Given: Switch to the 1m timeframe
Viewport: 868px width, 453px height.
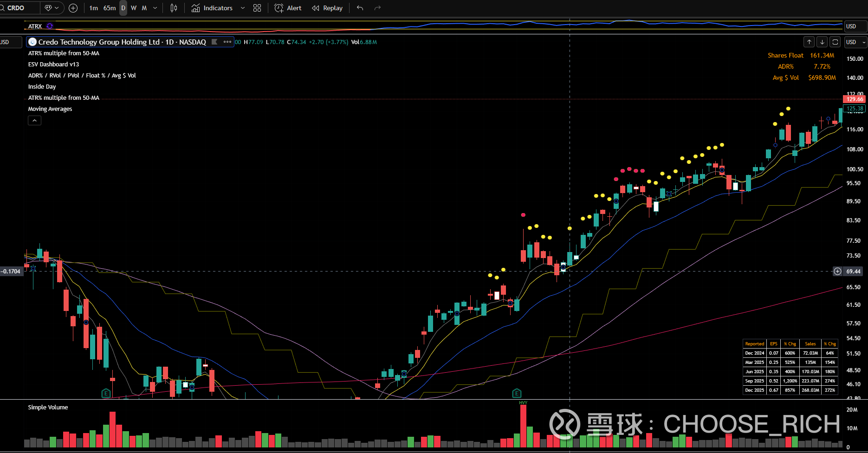Looking at the screenshot, I should pos(94,8).
